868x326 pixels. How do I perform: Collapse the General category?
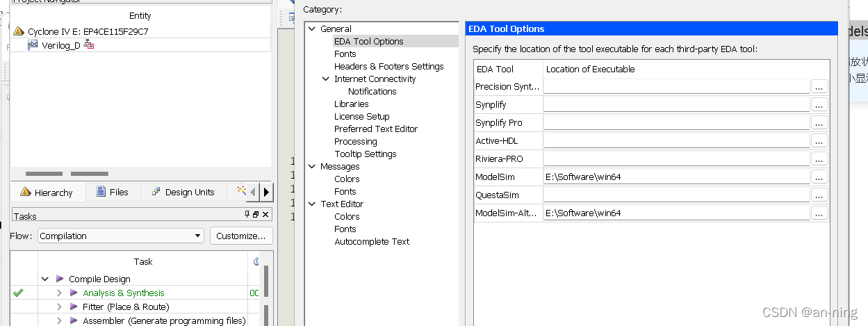tap(311, 28)
